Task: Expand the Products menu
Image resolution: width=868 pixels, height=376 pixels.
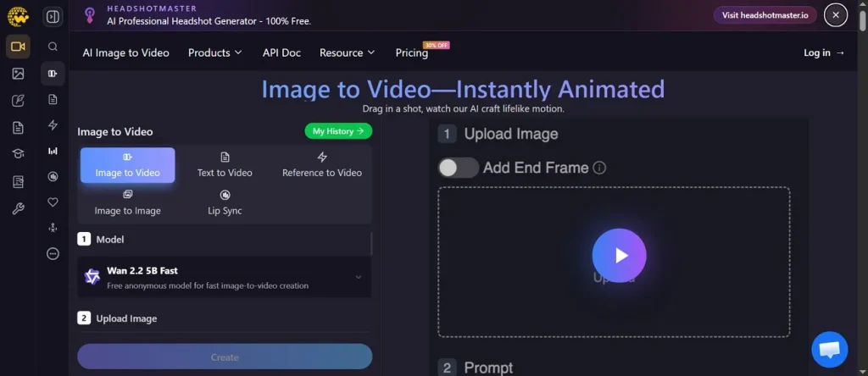Action: pos(214,53)
